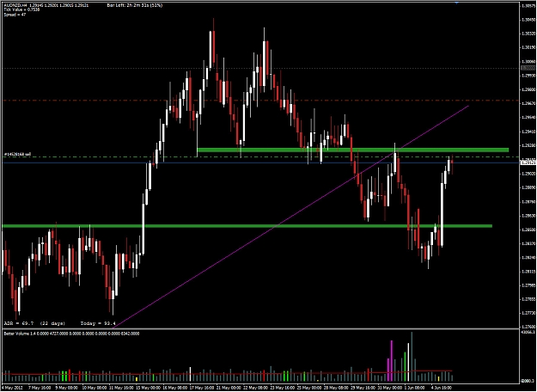Select the blue horizontal price line
The width and height of the screenshot is (537, 392).
(x=260, y=162)
